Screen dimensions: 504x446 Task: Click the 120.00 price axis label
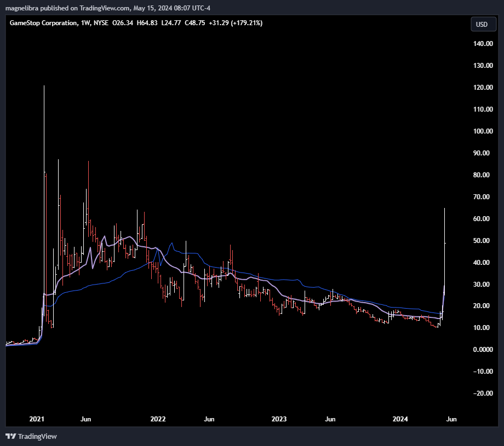coord(483,88)
